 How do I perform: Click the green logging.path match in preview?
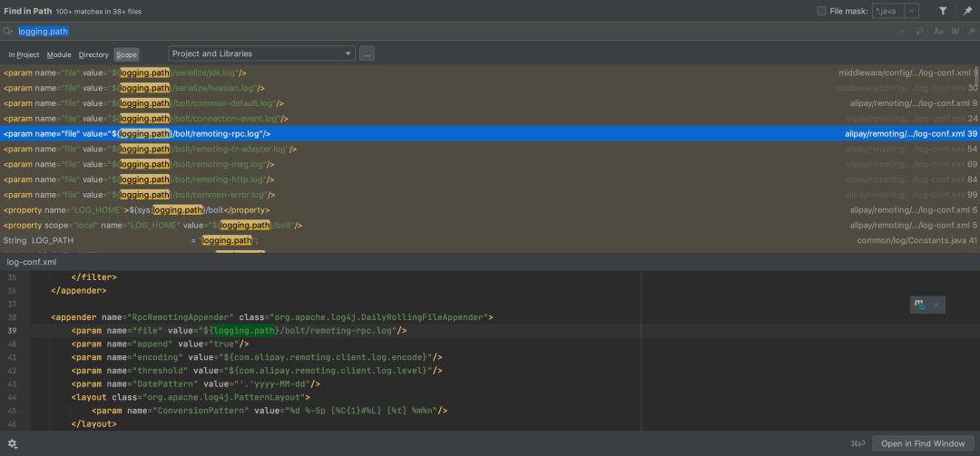point(244,331)
